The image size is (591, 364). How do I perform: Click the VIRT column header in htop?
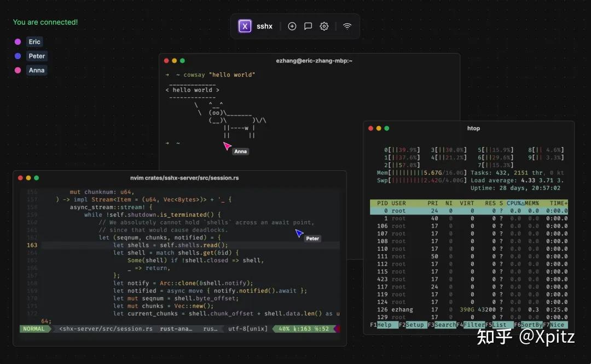point(467,203)
